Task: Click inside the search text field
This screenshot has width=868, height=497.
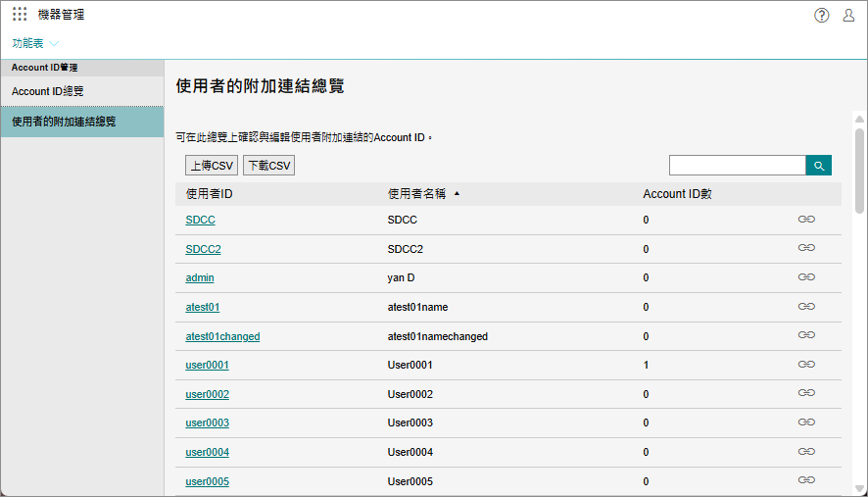Action: (x=737, y=165)
